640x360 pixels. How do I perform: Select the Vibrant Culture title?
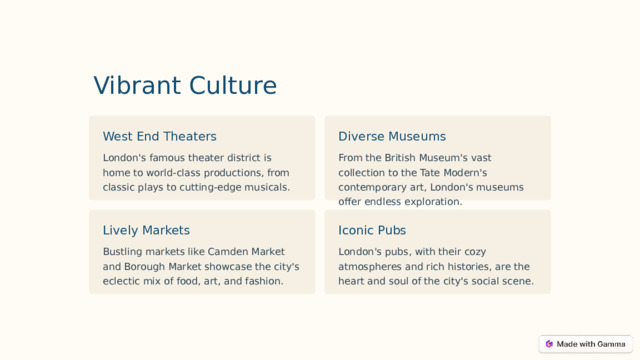click(x=185, y=85)
